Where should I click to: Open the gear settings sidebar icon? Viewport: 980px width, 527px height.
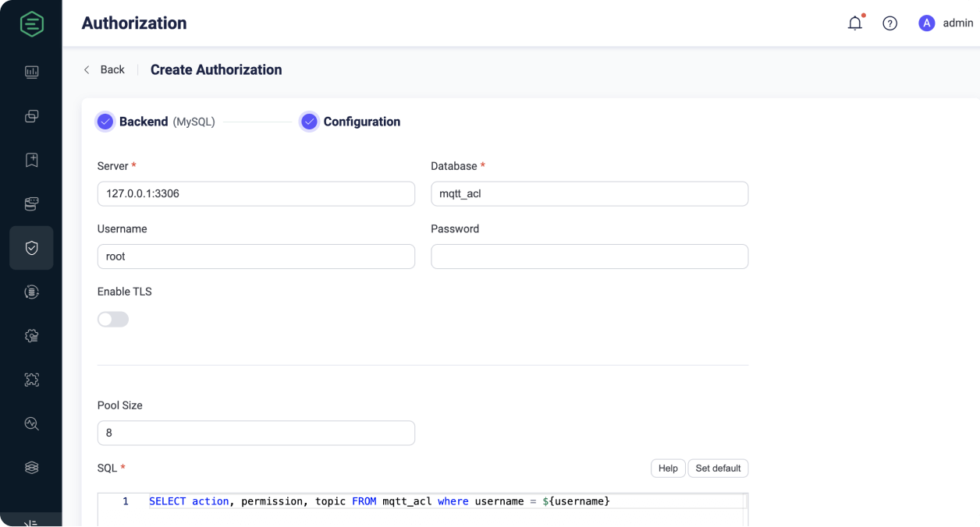(31, 336)
